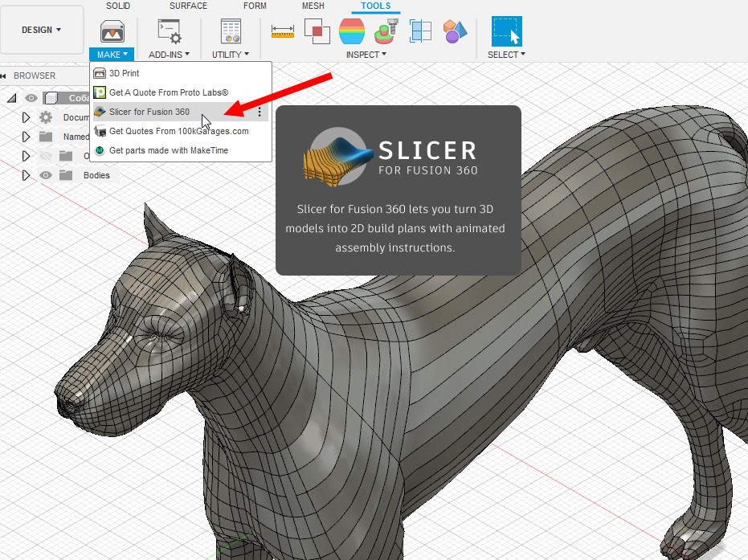Select the blue Section Analysis tool

(420, 31)
